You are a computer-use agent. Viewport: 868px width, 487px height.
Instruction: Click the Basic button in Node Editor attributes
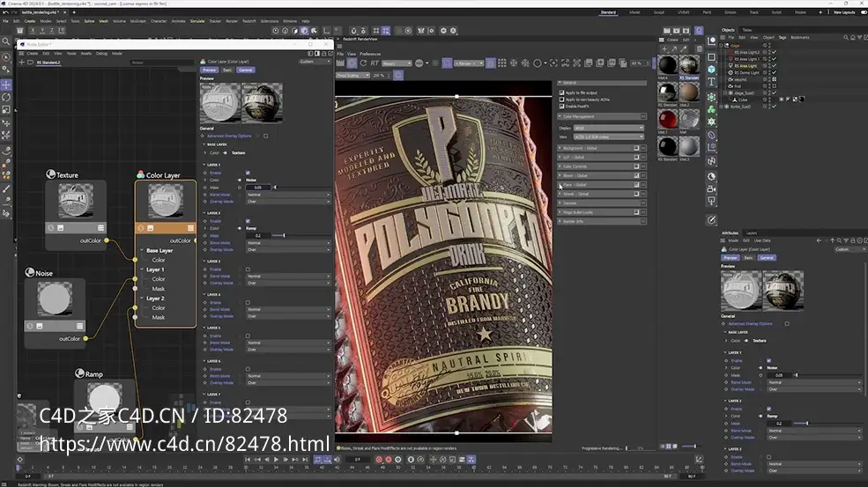coord(227,70)
